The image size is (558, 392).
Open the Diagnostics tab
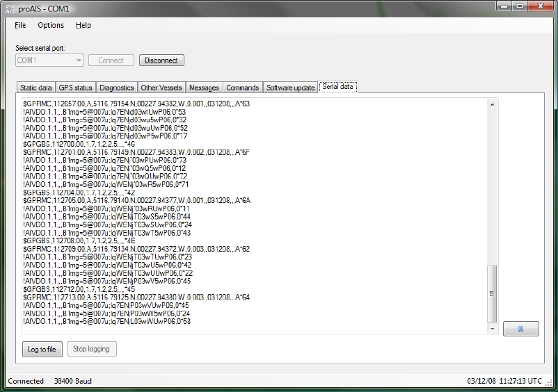(x=117, y=88)
